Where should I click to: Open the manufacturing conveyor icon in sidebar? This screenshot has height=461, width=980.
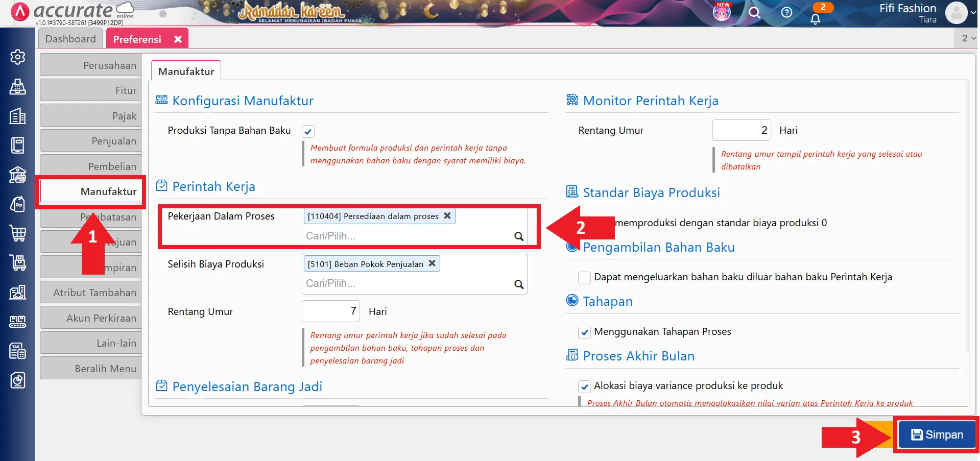pyautogui.click(x=18, y=321)
